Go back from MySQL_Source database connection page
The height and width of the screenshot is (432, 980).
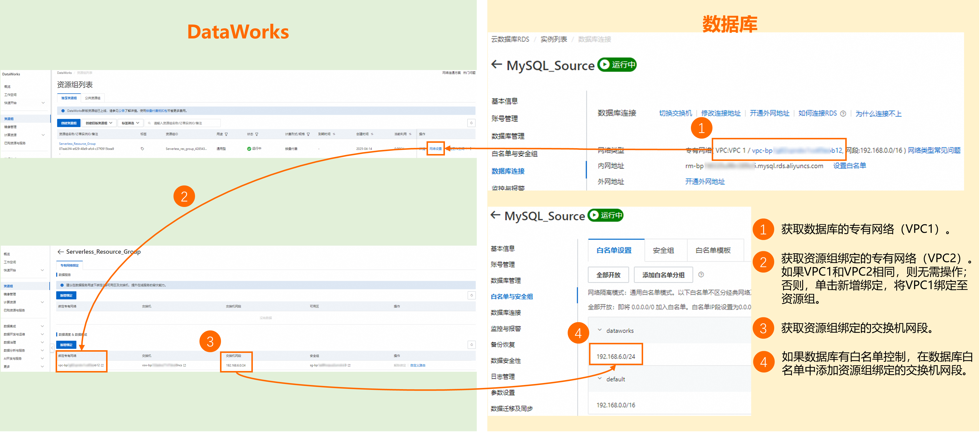coord(496,64)
